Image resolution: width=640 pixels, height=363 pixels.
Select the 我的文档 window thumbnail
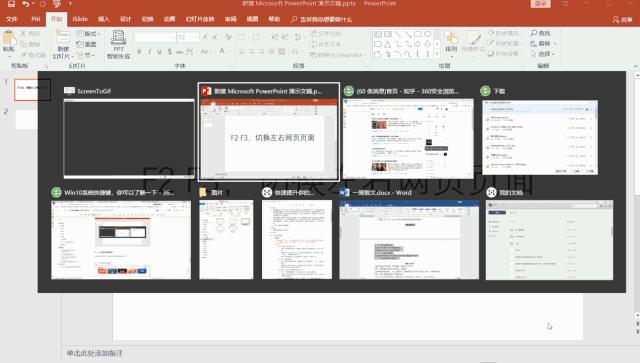pyautogui.click(x=549, y=240)
